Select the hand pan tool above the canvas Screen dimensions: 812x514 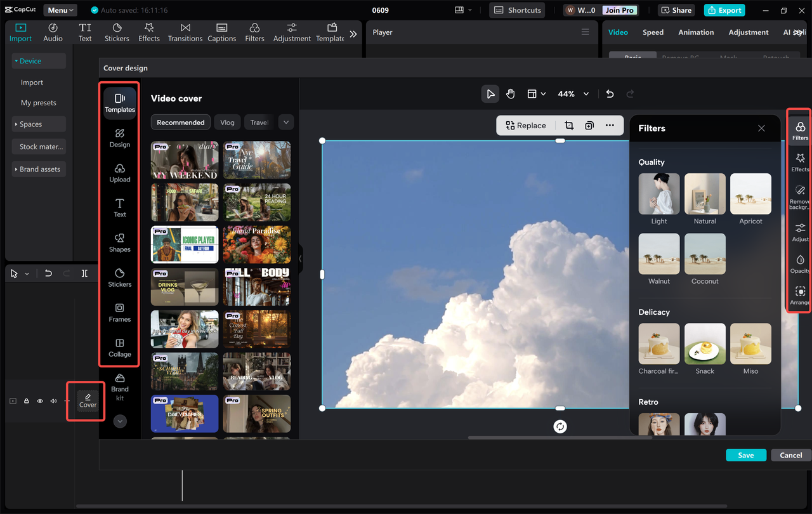click(511, 93)
